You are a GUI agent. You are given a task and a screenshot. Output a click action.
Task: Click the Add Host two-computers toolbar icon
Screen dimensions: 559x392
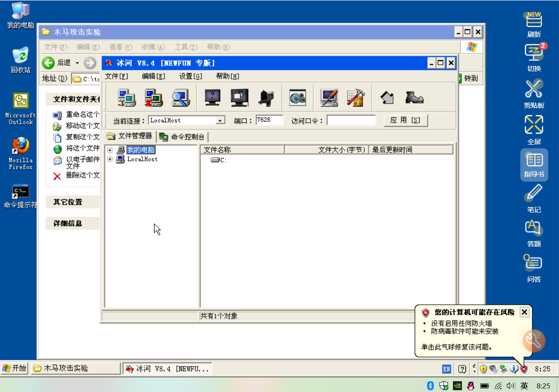tap(127, 97)
